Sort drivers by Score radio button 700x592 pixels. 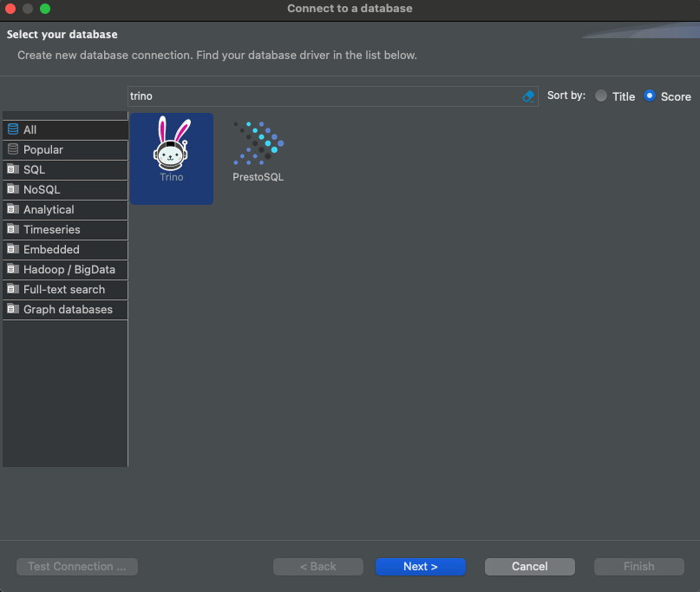650,96
